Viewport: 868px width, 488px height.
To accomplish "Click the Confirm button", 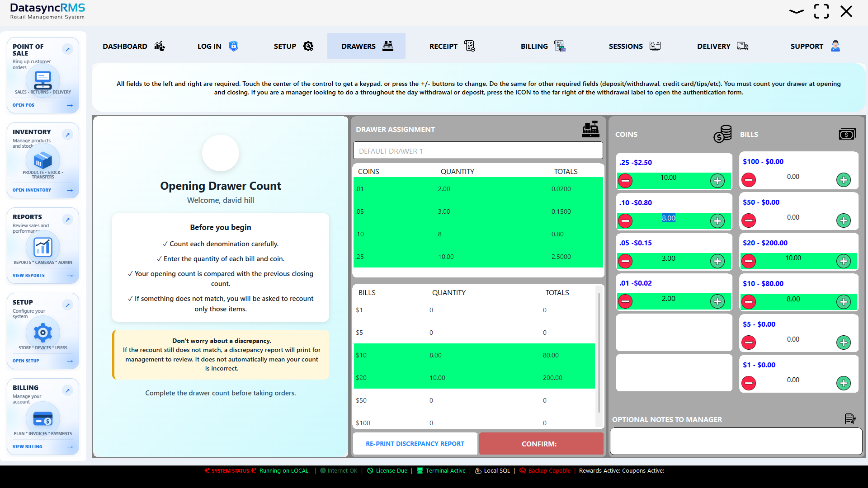I will pyautogui.click(x=541, y=444).
